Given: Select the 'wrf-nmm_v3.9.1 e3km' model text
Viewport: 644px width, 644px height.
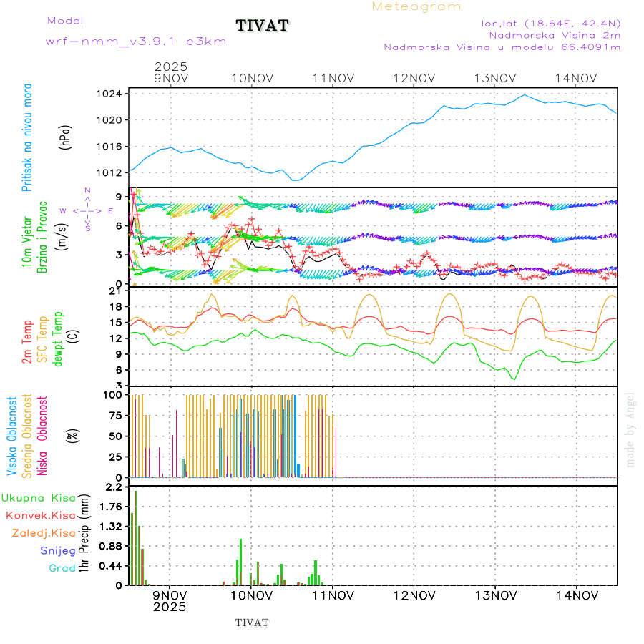Looking at the screenshot, I should tap(136, 42).
